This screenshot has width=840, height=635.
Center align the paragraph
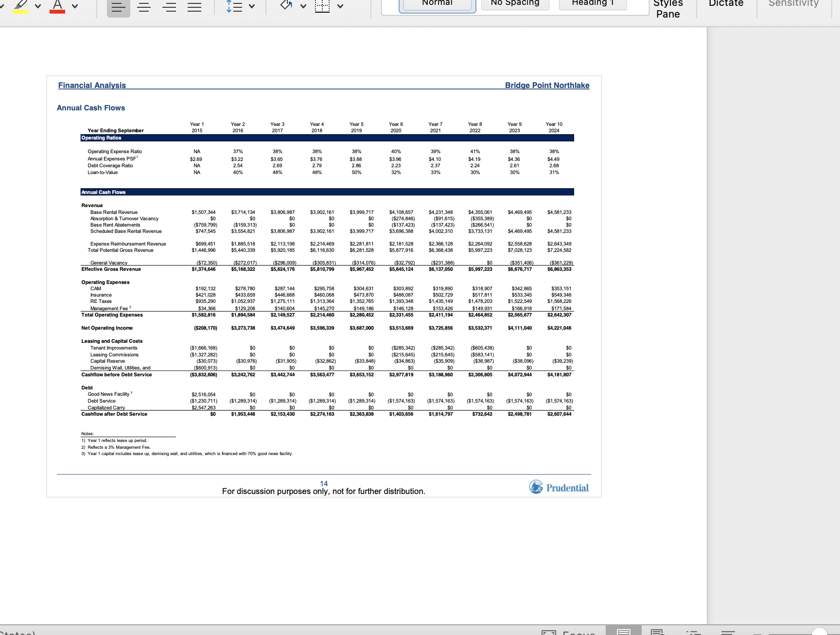(x=144, y=7)
